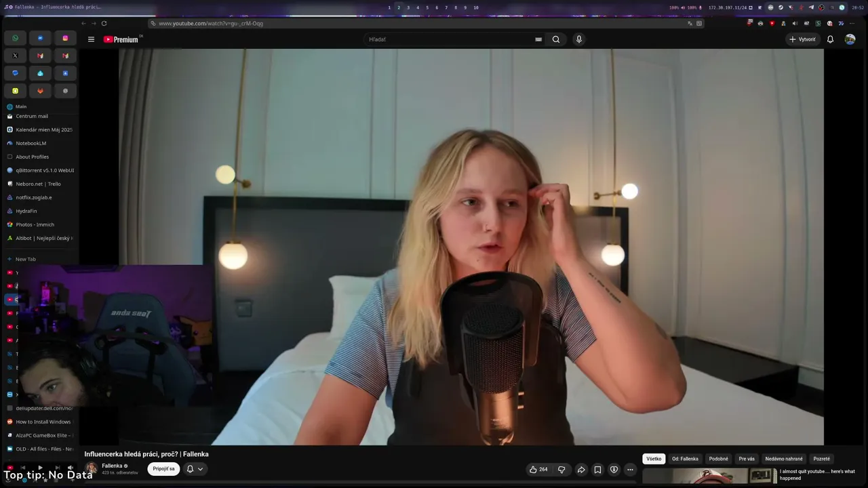Open more actions for the video
Image resolution: width=868 pixels, height=488 pixels.
(630, 469)
